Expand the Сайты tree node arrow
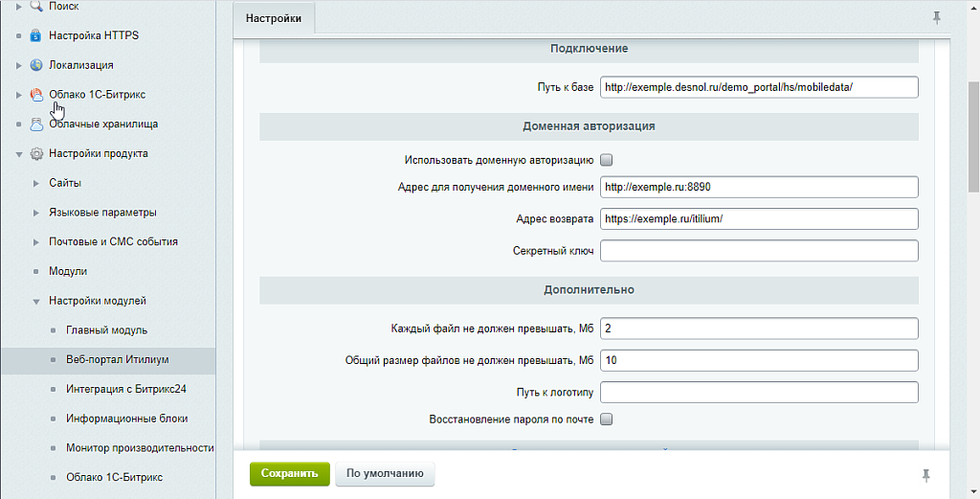The width and height of the screenshot is (980, 499). [x=36, y=183]
